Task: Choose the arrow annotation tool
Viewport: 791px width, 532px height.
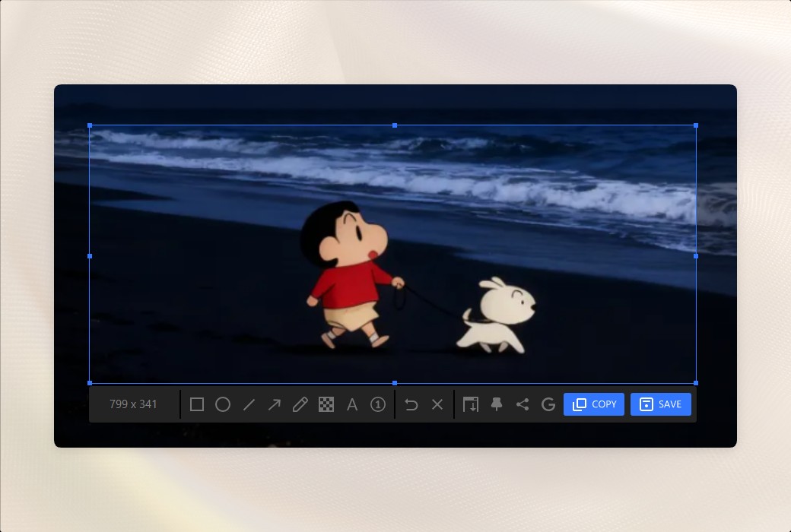Action: (x=275, y=404)
